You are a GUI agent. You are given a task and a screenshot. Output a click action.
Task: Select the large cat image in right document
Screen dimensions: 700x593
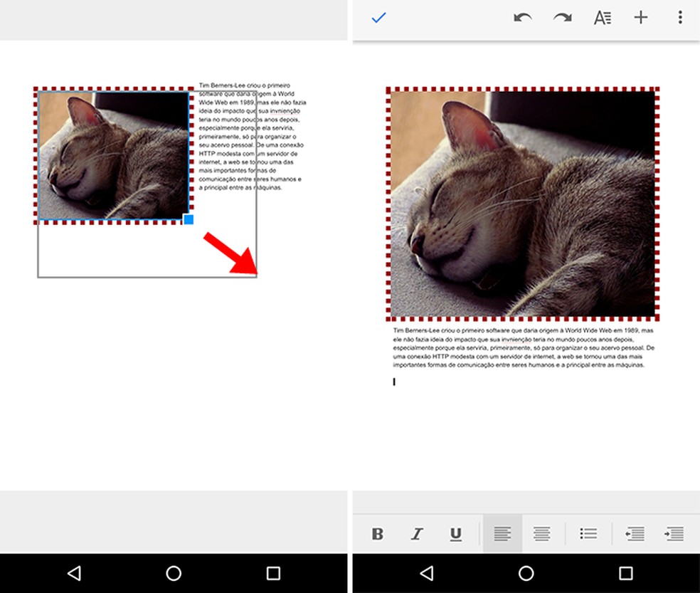[x=522, y=204]
